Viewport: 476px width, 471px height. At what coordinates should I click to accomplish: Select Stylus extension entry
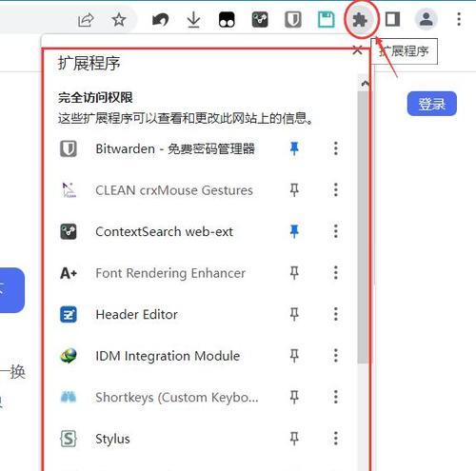(112, 439)
